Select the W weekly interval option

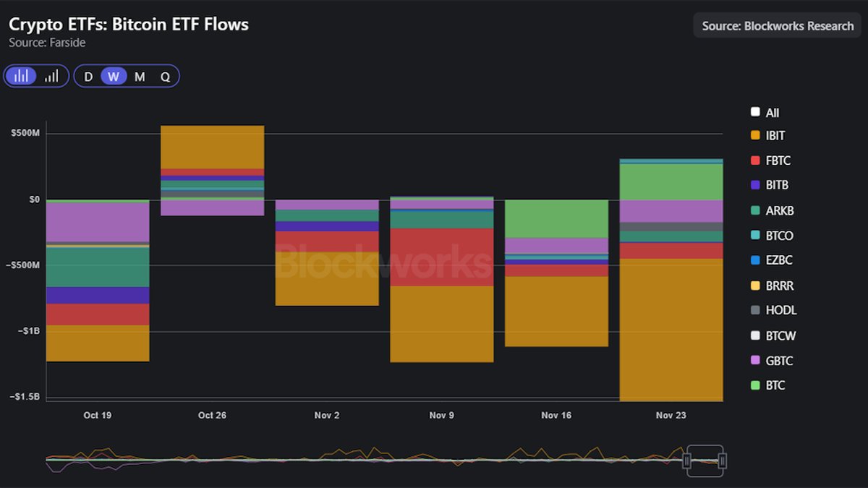pos(114,75)
